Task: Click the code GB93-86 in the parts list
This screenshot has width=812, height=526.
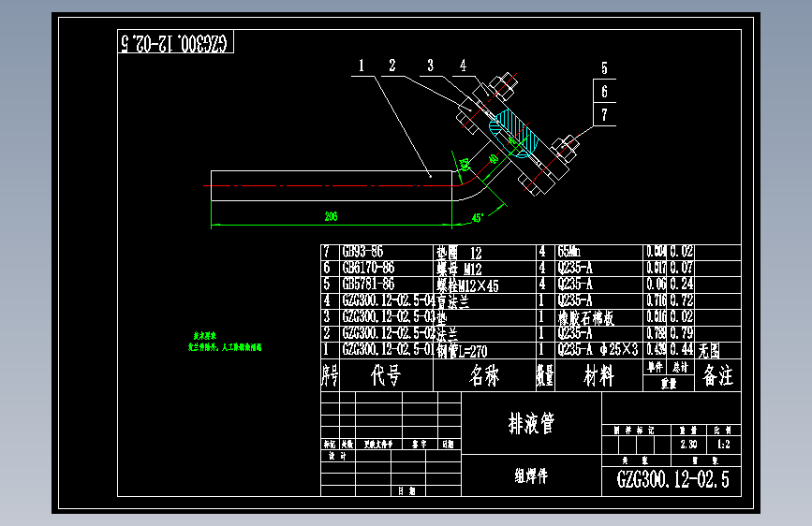Action: 362,252
